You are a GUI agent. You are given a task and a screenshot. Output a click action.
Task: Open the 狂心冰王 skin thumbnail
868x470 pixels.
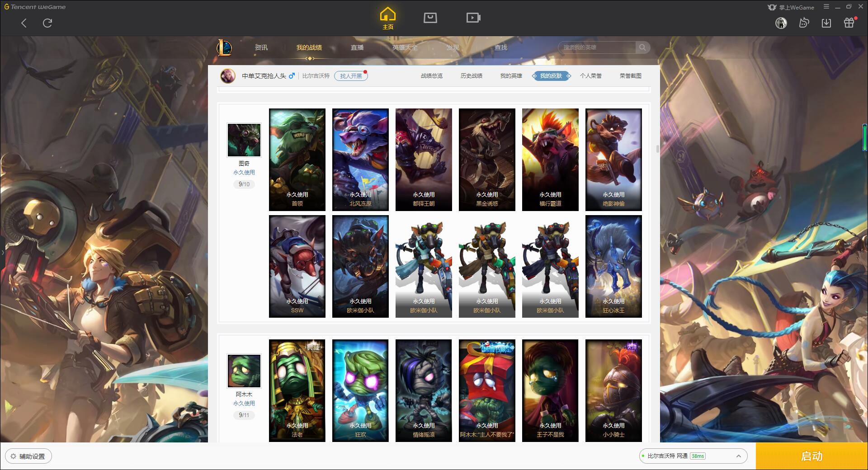(613, 266)
